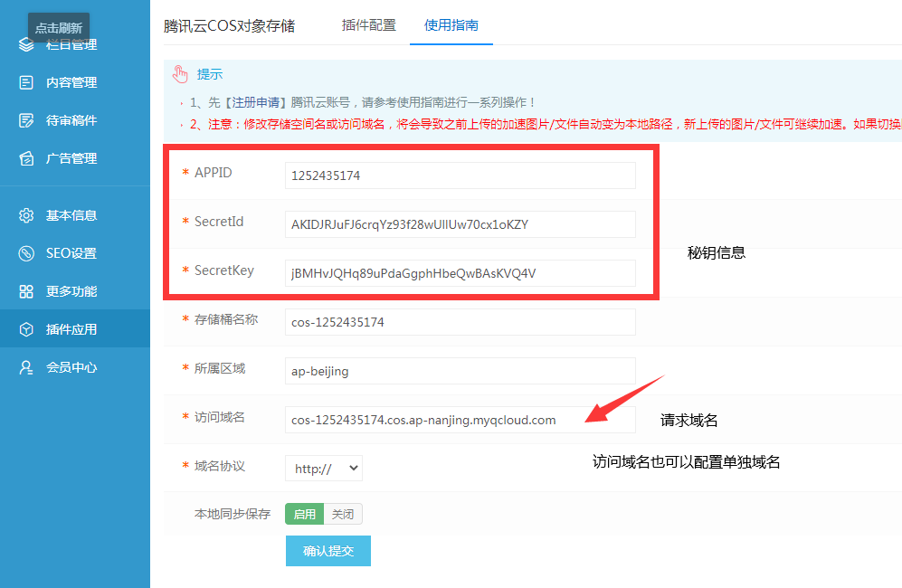Click the SEO设置 globe icon

27,252
